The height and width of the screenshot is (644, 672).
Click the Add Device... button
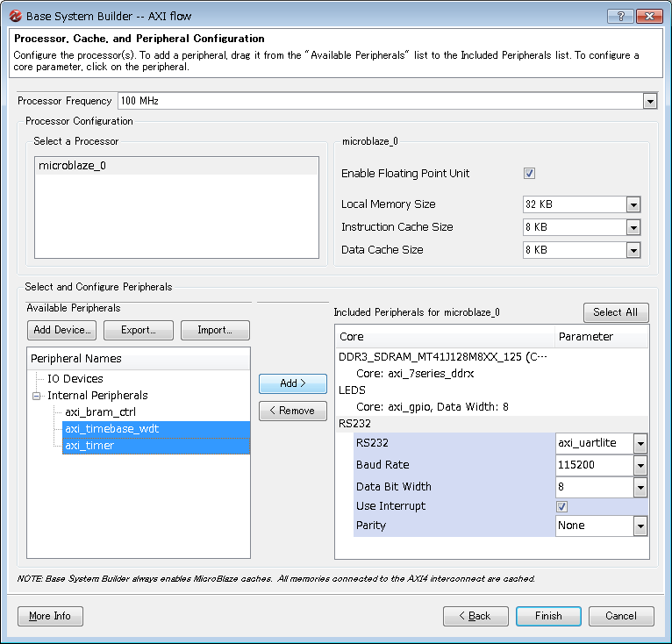[61, 330]
